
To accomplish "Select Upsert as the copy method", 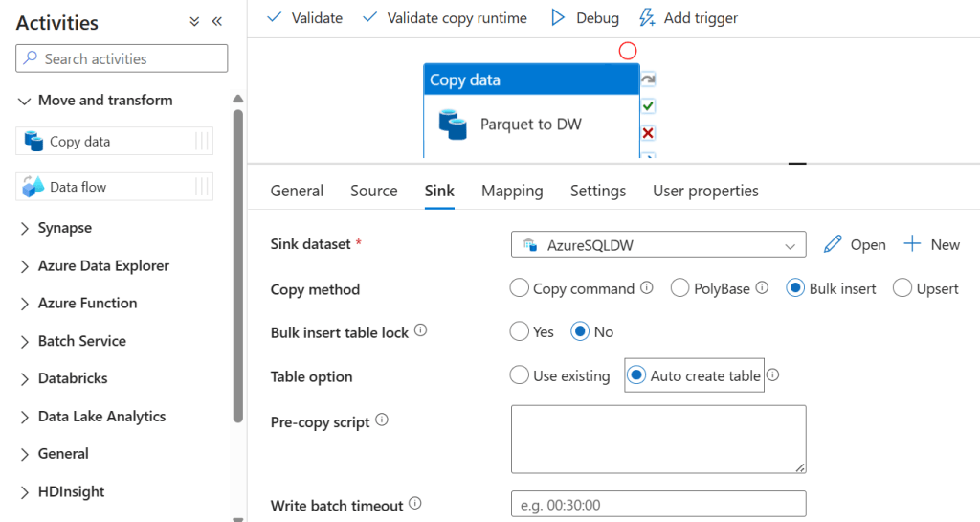I will point(902,288).
